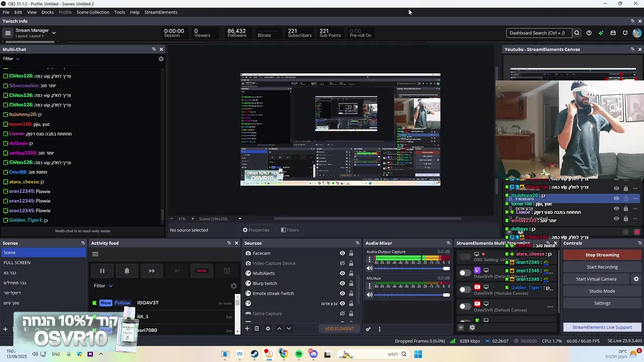Open the Stream Manager hamburger menu

[8, 33]
